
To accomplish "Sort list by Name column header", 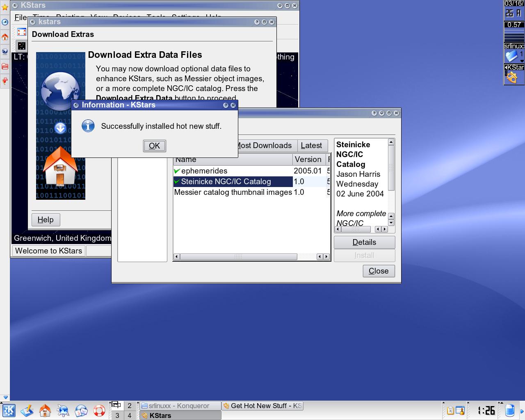I will 233,159.
